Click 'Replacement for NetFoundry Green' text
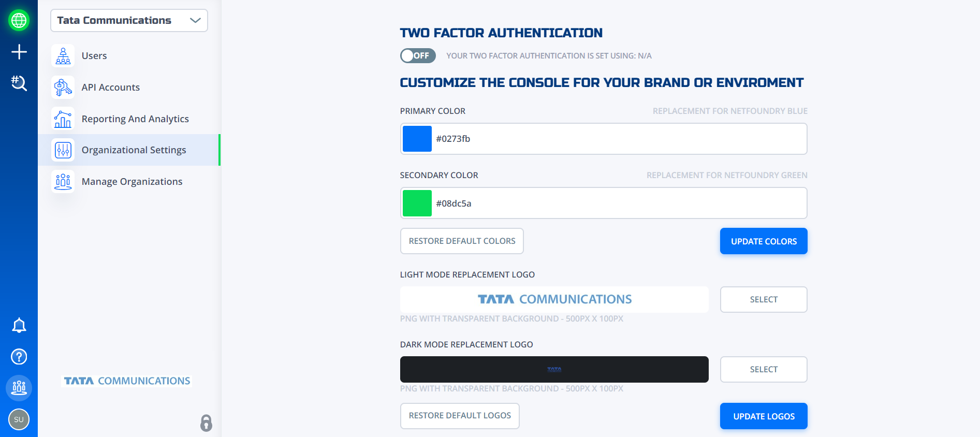 point(727,175)
